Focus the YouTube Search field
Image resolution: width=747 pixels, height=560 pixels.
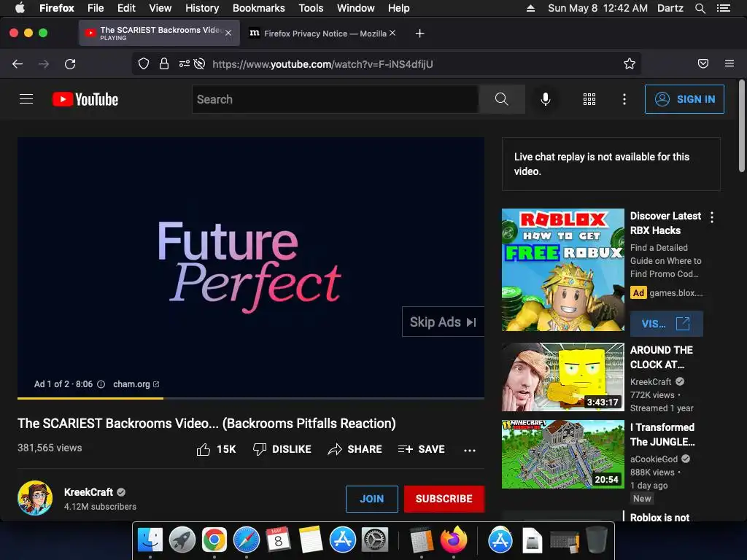[x=336, y=99]
